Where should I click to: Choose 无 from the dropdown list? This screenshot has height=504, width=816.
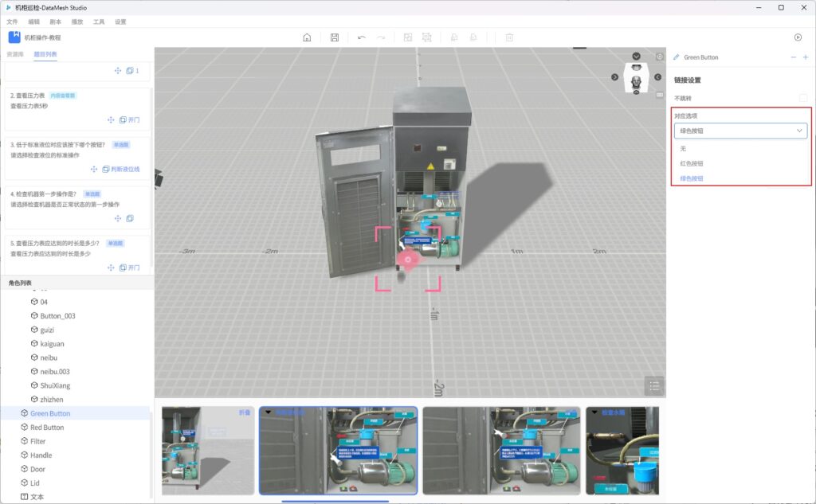click(683, 148)
